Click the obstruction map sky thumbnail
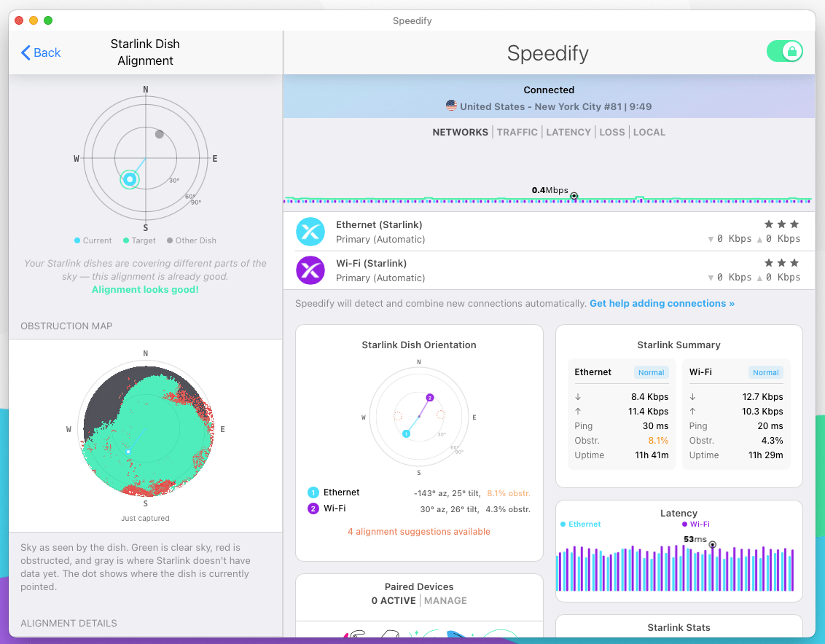The width and height of the screenshot is (825, 644). (x=146, y=429)
